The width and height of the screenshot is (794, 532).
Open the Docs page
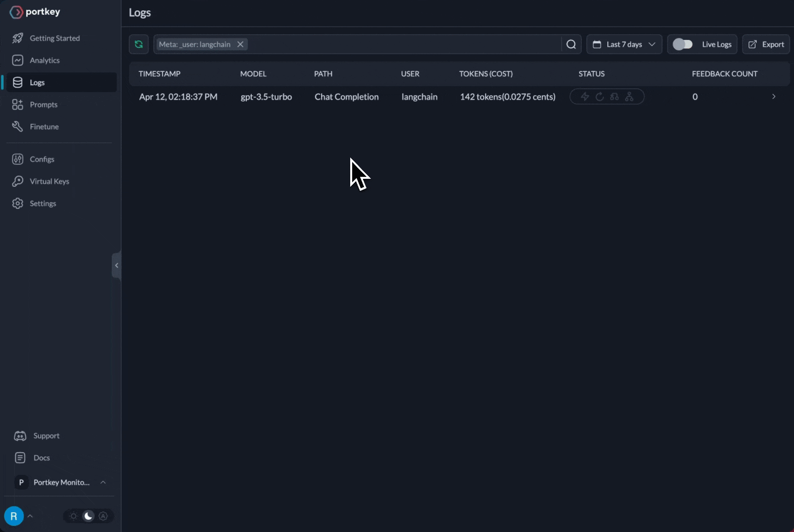pos(41,458)
